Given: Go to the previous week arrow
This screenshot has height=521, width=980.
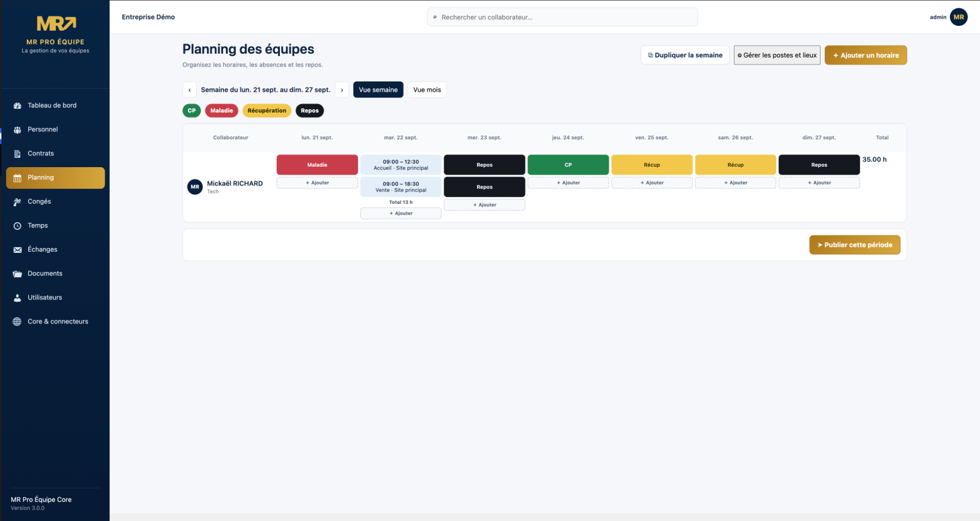Looking at the screenshot, I should tap(189, 90).
